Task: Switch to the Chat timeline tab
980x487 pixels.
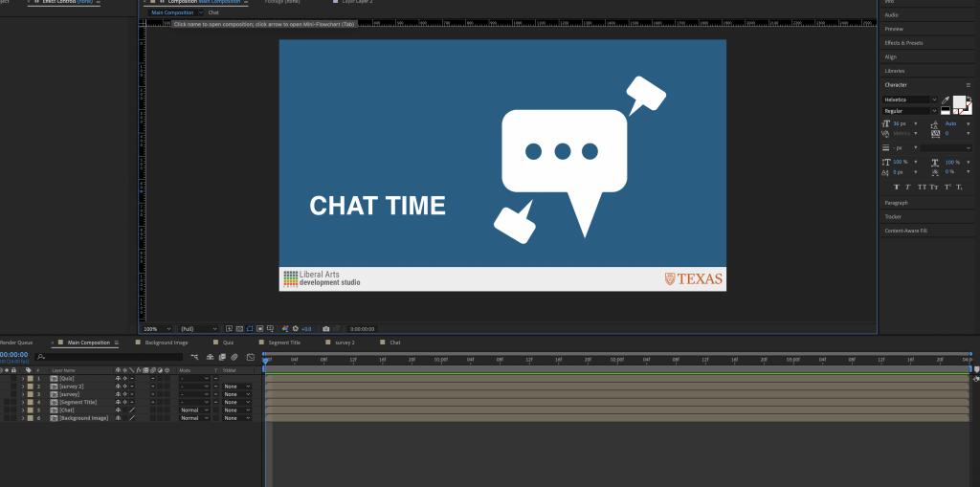Action: click(x=395, y=343)
